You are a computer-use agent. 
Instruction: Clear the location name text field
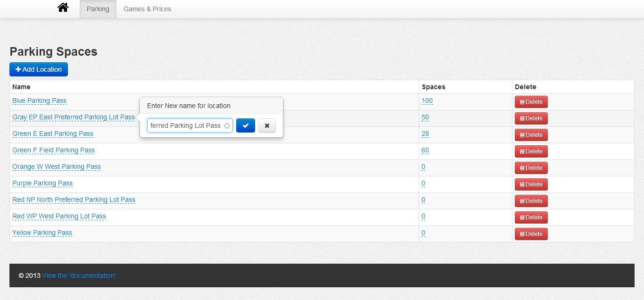pyautogui.click(x=227, y=126)
